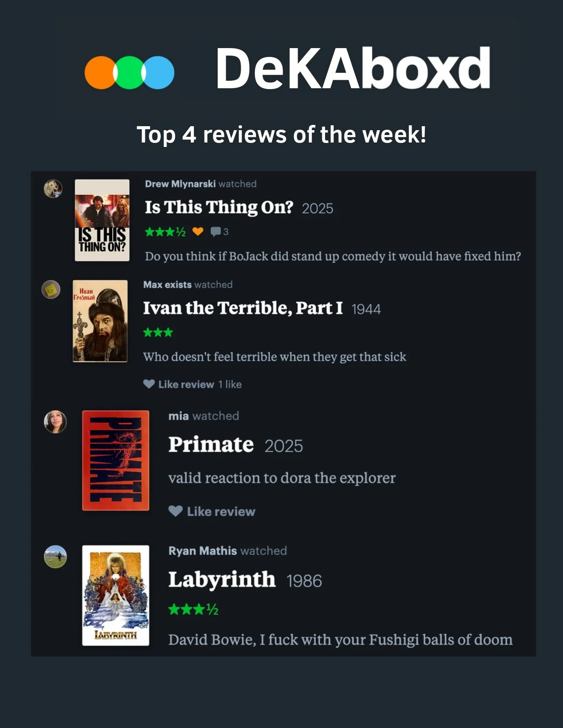Click Ryan Mathis' profile avatar

55,557
